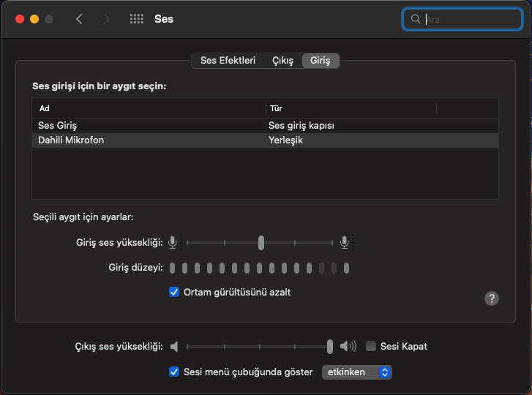
Task: Click the help question mark button
Action: [x=492, y=298]
